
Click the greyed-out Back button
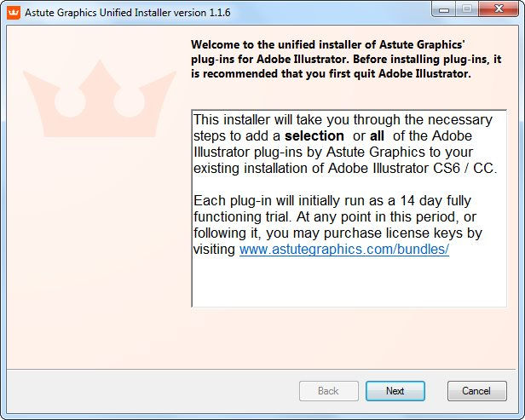(328, 391)
